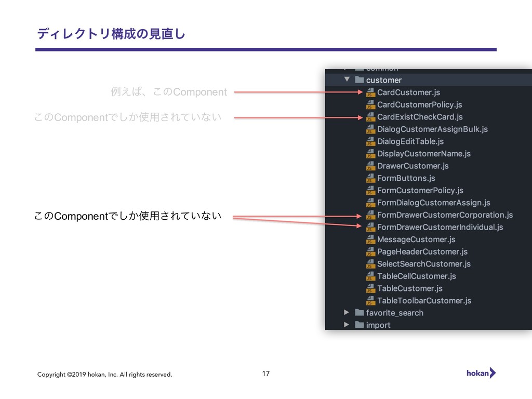Screen dimensions: 532x399
Task: Click JS icon of DrawerCustomer.js
Action: [x=370, y=166]
